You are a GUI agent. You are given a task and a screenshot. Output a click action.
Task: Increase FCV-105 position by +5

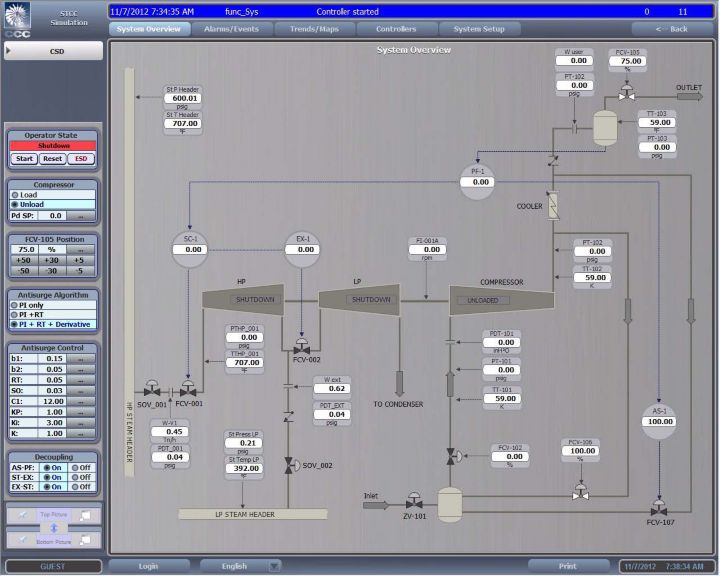click(80, 260)
